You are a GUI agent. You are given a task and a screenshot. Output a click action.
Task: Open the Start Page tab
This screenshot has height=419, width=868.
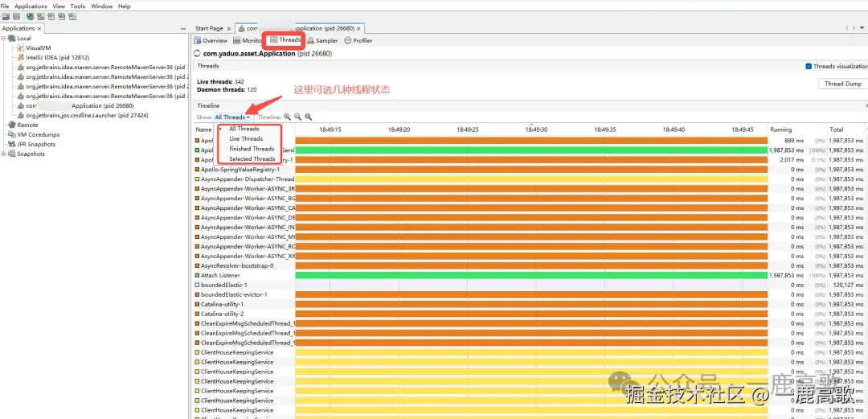209,28
